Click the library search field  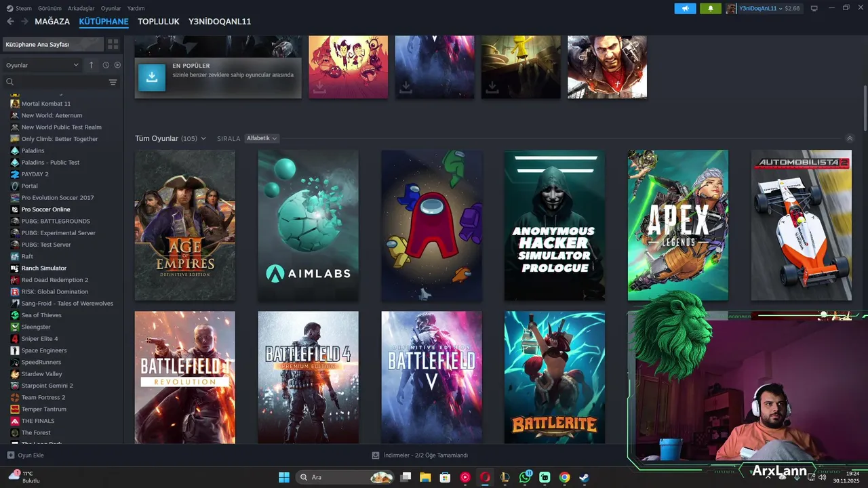58,82
